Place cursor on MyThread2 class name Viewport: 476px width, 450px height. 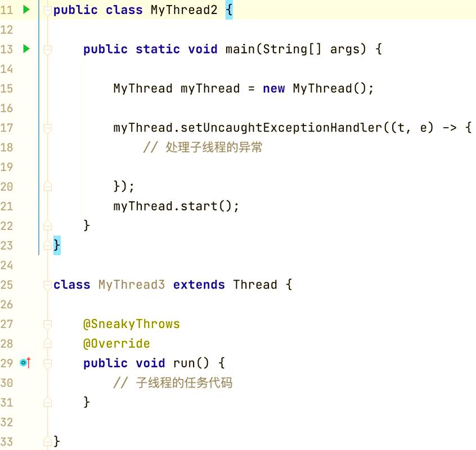[x=184, y=10]
